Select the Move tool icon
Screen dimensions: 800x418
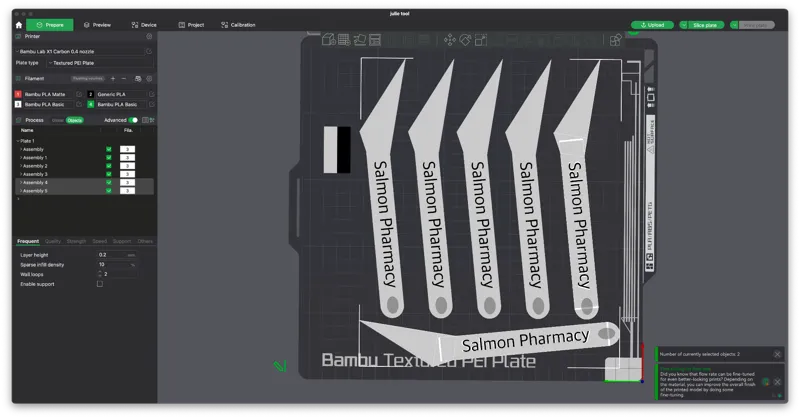tap(449, 40)
